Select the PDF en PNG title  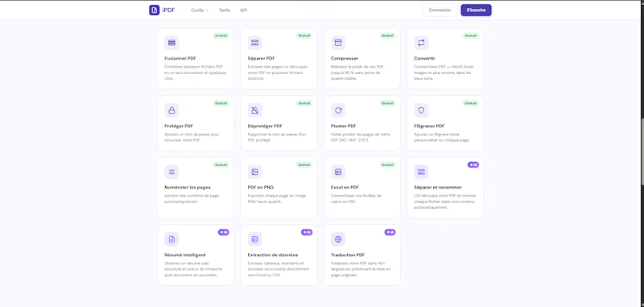click(260, 188)
